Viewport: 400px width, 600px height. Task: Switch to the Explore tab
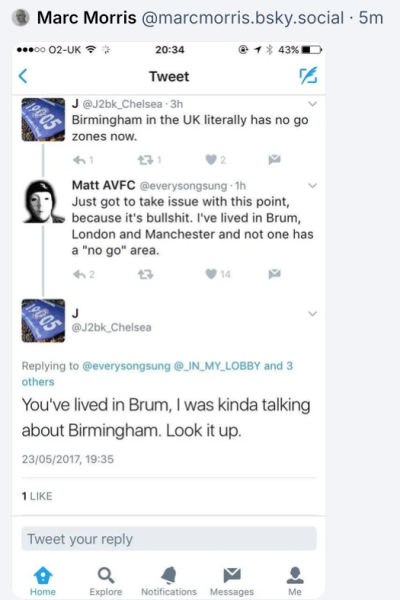click(106, 581)
